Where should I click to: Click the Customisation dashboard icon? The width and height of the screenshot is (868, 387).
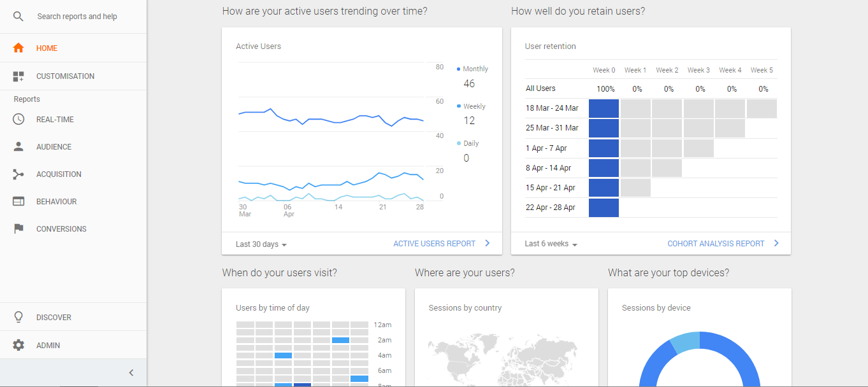(18, 76)
